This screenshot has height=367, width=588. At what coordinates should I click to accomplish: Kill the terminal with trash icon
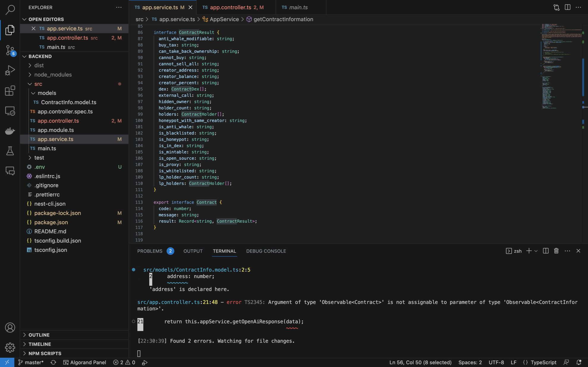(556, 251)
